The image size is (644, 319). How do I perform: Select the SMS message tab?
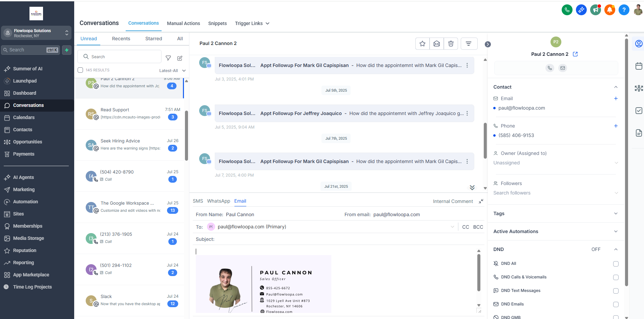coord(198,201)
